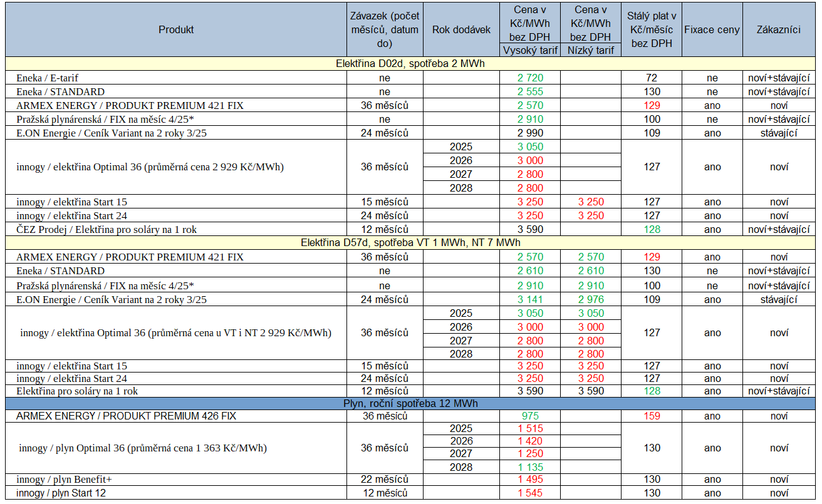Screen dimensions: 822x504
Task: Select the Nízký tarif subheader
Action: (591, 51)
